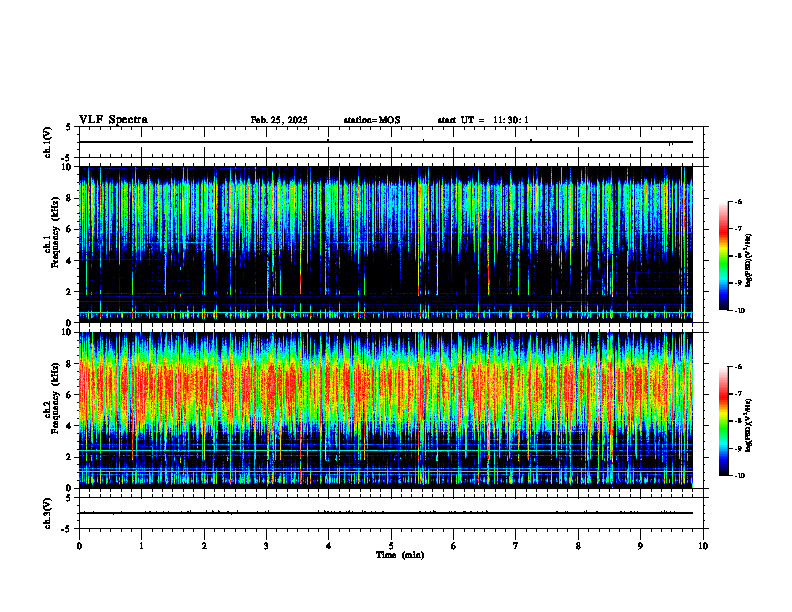Click the ch.1 spectrogram color scale bar
This screenshot has width=792, height=612.
pos(723,256)
